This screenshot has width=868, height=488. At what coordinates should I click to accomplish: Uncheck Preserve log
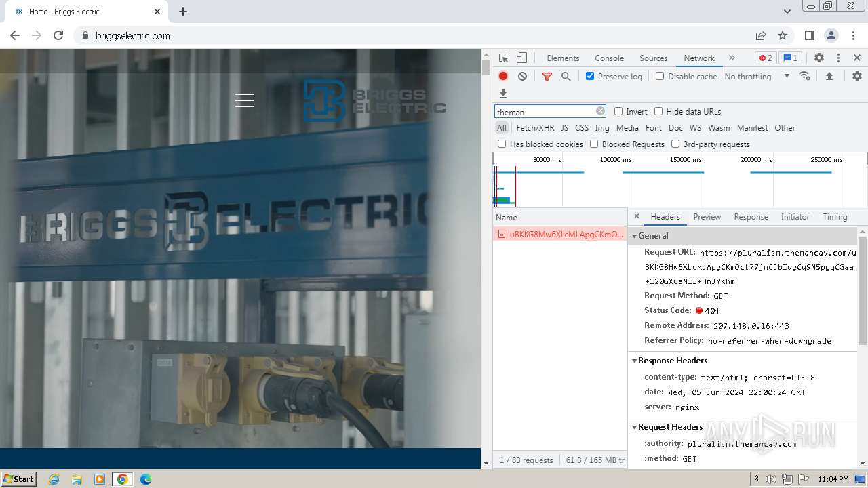click(590, 76)
